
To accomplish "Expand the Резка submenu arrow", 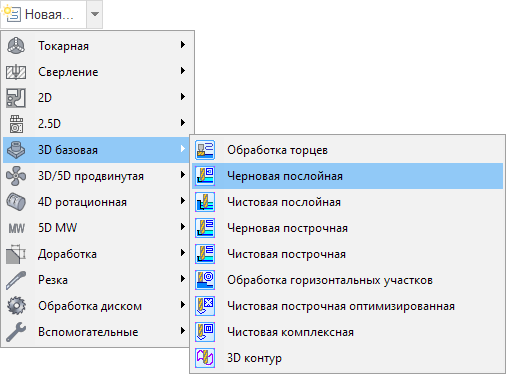I will coord(183,279).
